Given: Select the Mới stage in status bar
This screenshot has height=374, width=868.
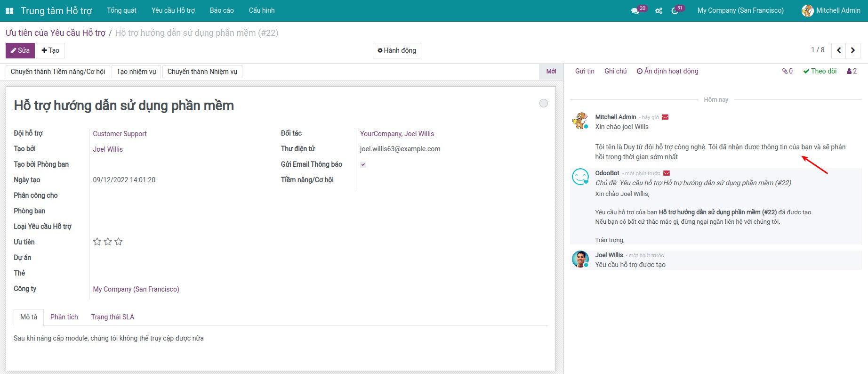Looking at the screenshot, I should point(551,72).
